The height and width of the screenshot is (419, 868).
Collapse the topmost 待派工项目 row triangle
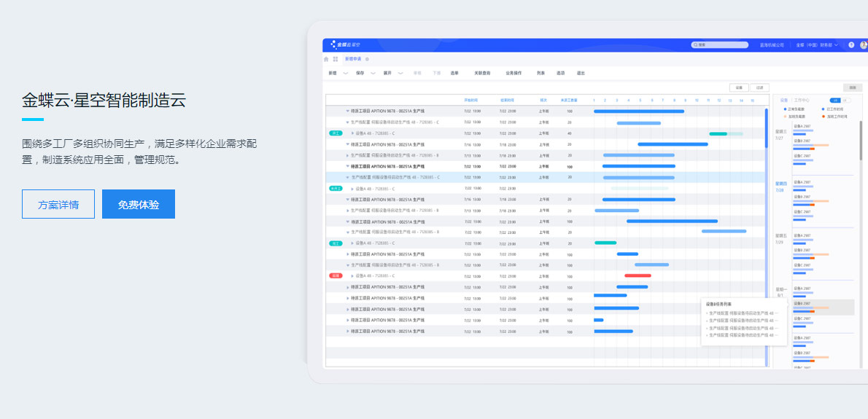click(x=348, y=111)
